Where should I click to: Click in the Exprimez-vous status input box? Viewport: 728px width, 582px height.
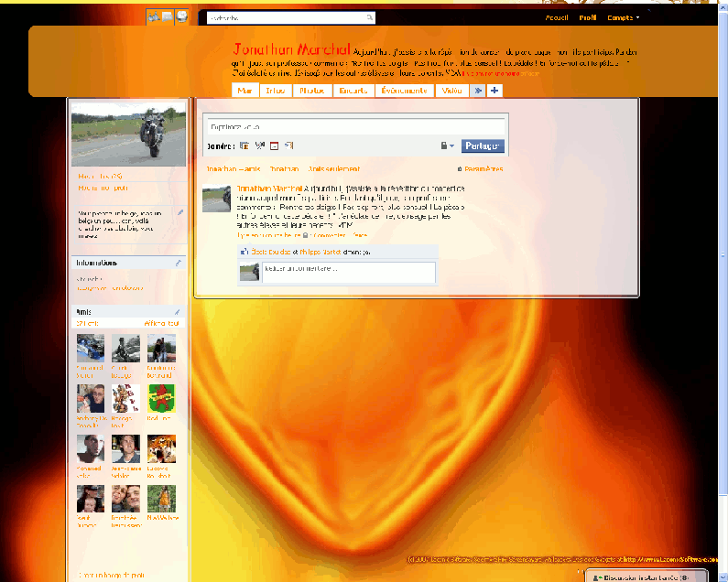click(356, 126)
